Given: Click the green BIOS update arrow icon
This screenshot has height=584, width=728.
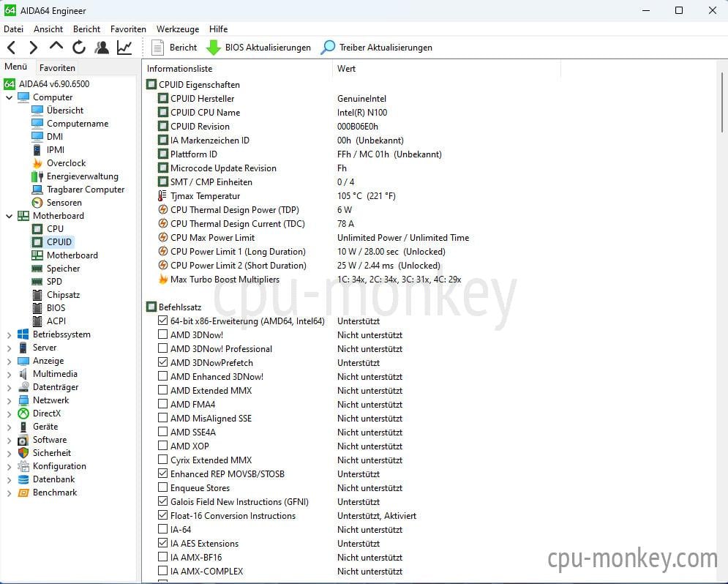Looking at the screenshot, I should click(213, 48).
